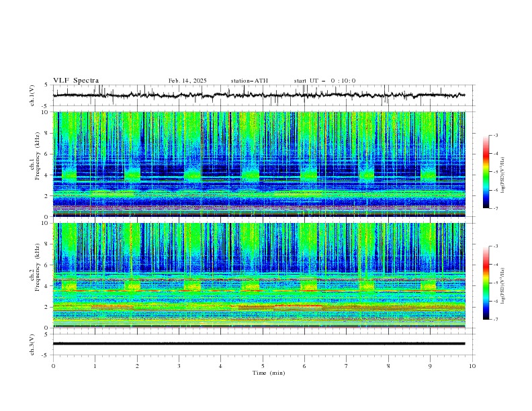This screenshot has width=532, height=411.
Task: Click the time axis tick label '0'
Action: click(x=53, y=366)
